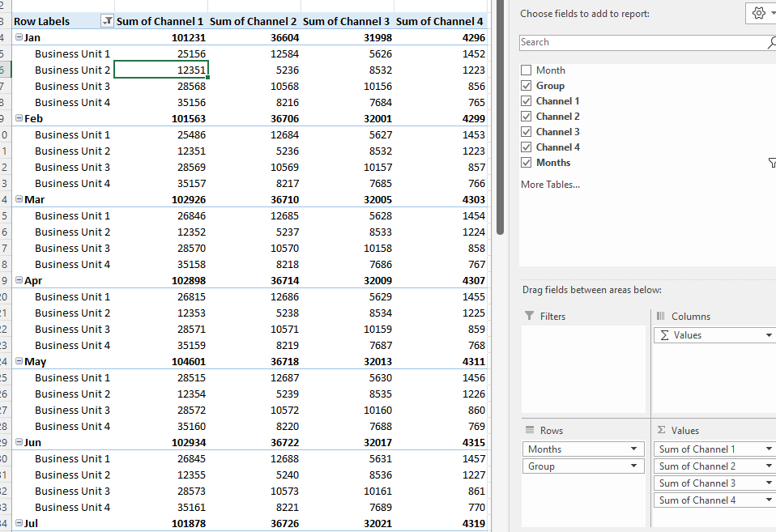Uncheck the Channel 2 field checkbox

[x=526, y=117]
